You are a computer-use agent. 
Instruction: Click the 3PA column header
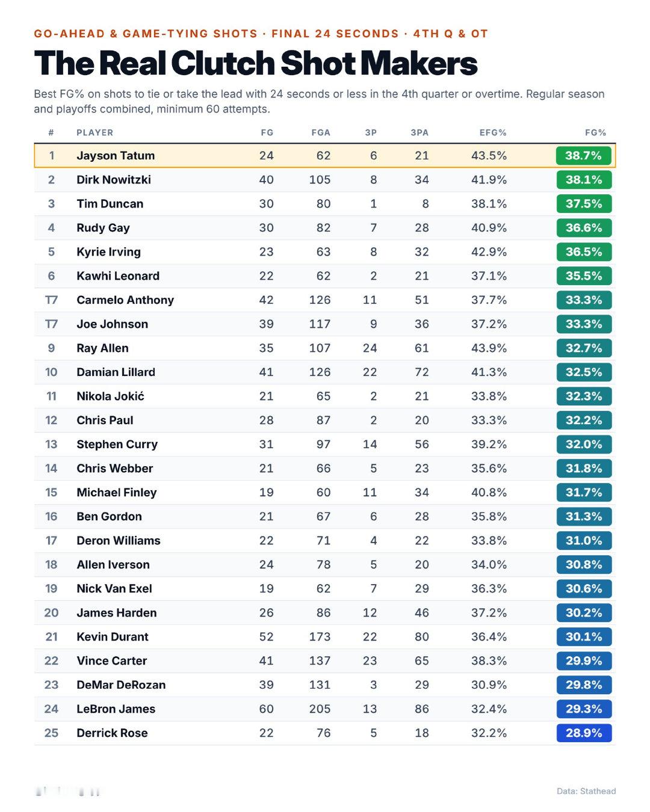point(419,132)
